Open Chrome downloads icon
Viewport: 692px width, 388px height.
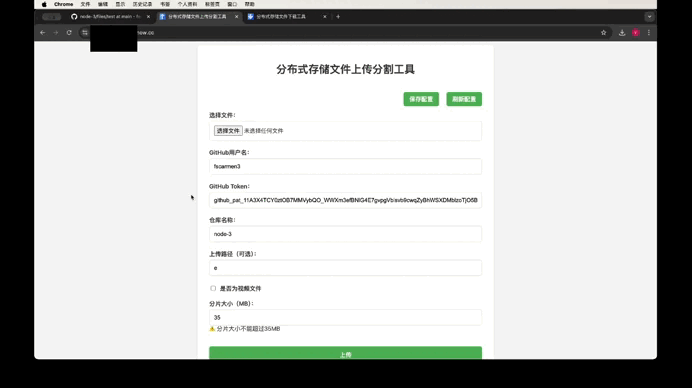tap(622, 33)
